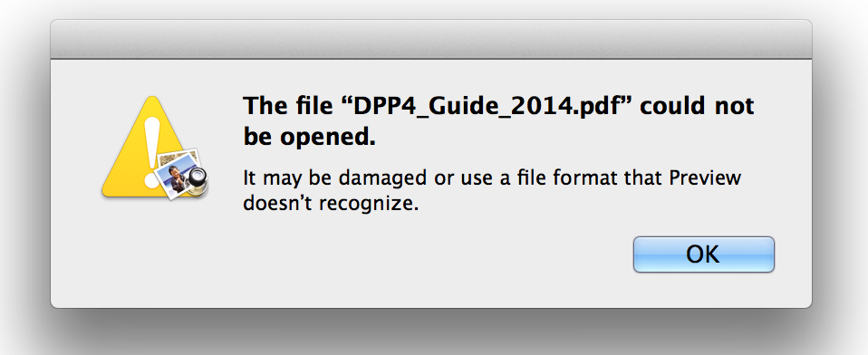
Task: Click the child photo inside the Preview icon
Action: (175, 178)
